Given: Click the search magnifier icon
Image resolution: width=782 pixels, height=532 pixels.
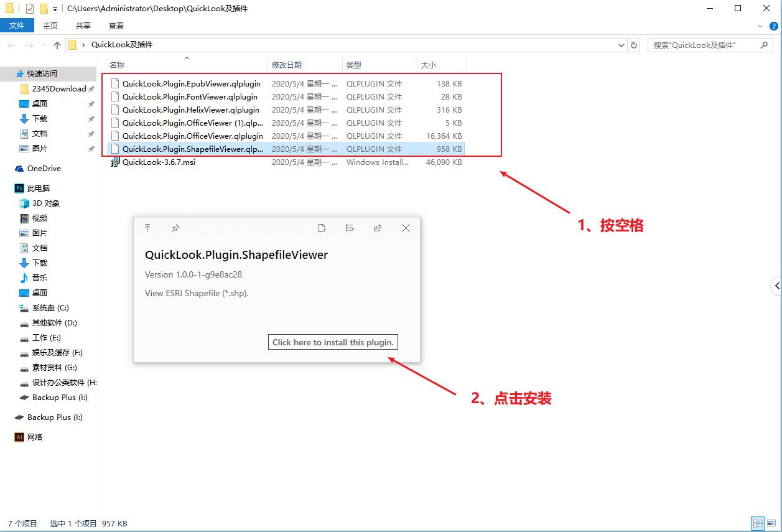Looking at the screenshot, I should (765, 45).
